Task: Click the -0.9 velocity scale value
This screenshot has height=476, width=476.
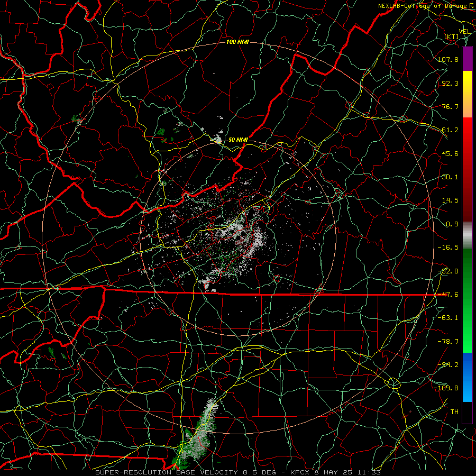Action: (450, 224)
